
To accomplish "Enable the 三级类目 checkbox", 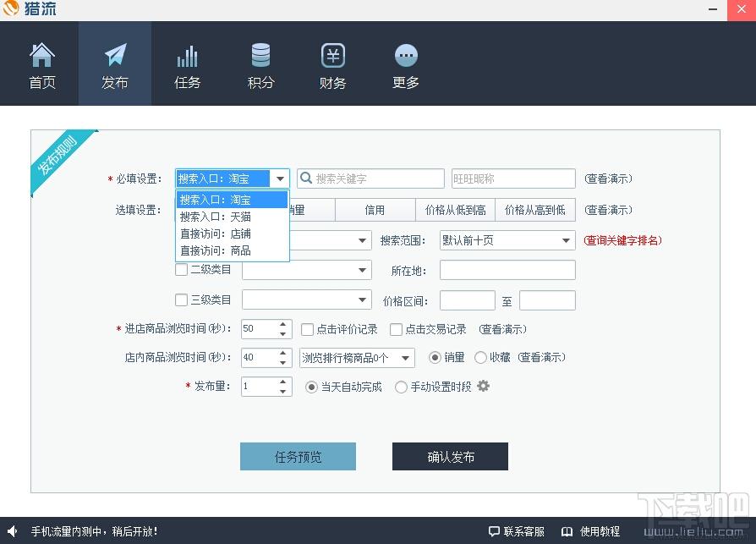I will 181,300.
